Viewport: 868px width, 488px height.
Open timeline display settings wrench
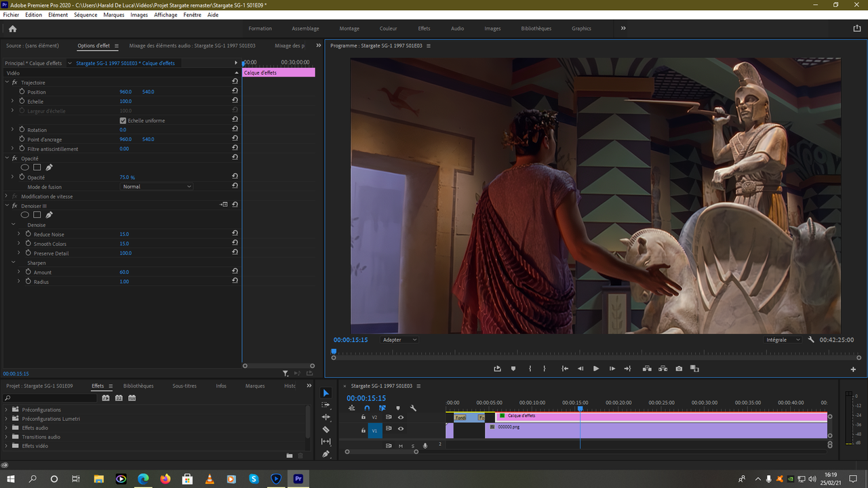point(413,408)
